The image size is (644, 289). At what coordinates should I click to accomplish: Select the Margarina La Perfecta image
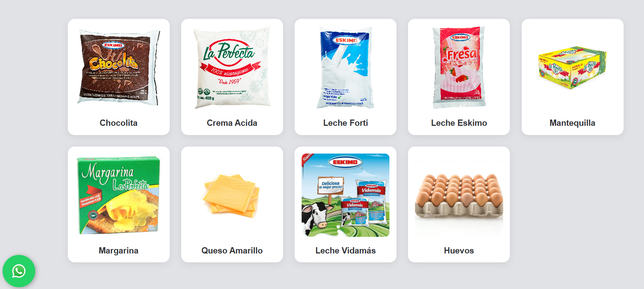point(119,195)
